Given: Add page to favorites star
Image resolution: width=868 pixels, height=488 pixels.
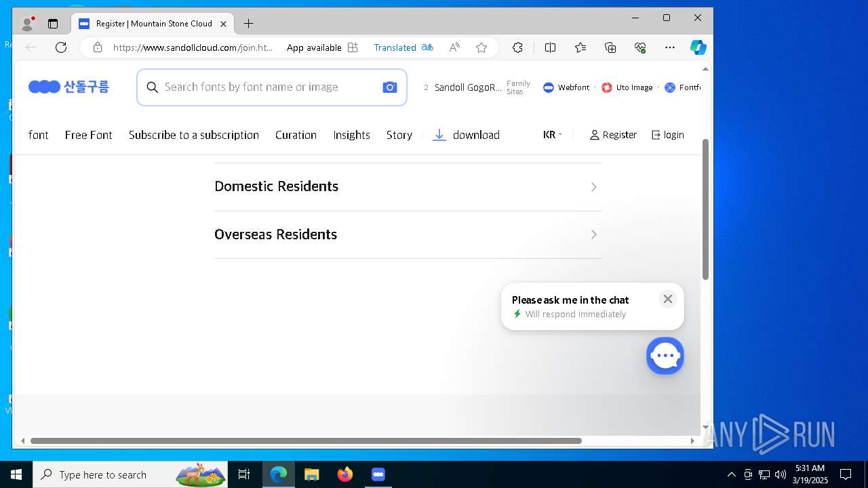Looking at the screenshot, I should [x=481, y=47].
